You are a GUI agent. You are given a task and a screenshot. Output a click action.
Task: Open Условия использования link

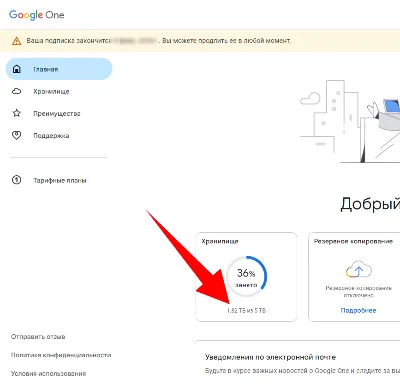click(48, 373)
